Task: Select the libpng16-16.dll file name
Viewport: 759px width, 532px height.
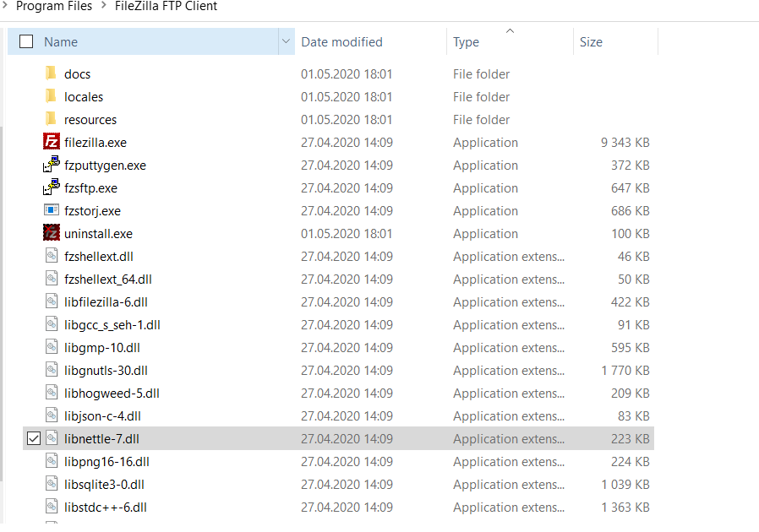Action: click(106, 461)
